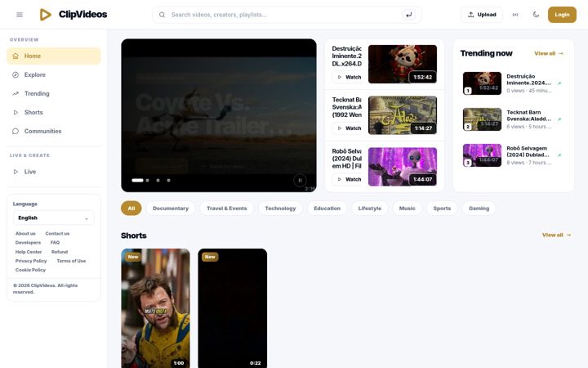The image size is (588, 368).
Task: Open the Contact us footer link
Action: pyautogui.click(x=57, y=234)
